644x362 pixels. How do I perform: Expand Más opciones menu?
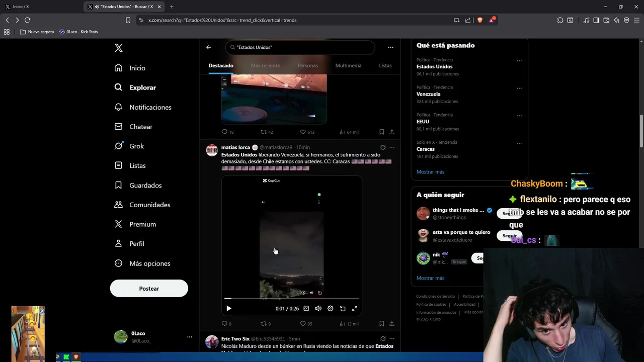click(x=142, y=263)
